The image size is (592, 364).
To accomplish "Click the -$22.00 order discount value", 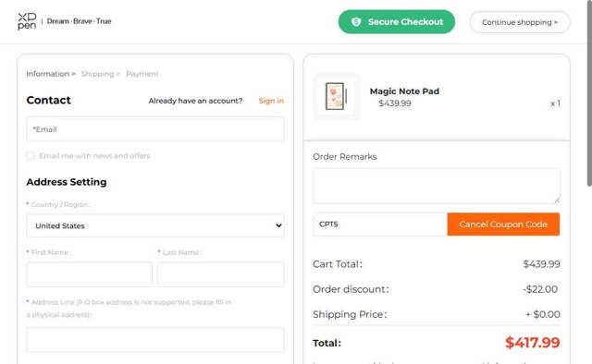I will 540,289.
